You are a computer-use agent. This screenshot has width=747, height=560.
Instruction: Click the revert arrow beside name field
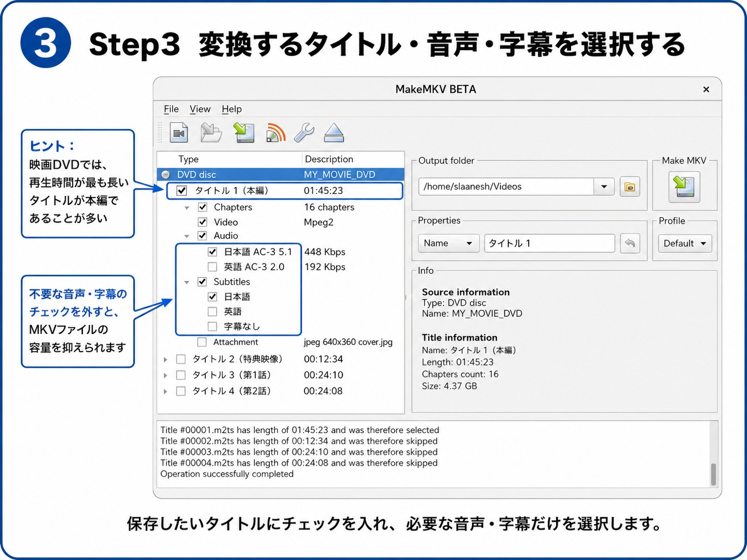(x=629, y=243)
